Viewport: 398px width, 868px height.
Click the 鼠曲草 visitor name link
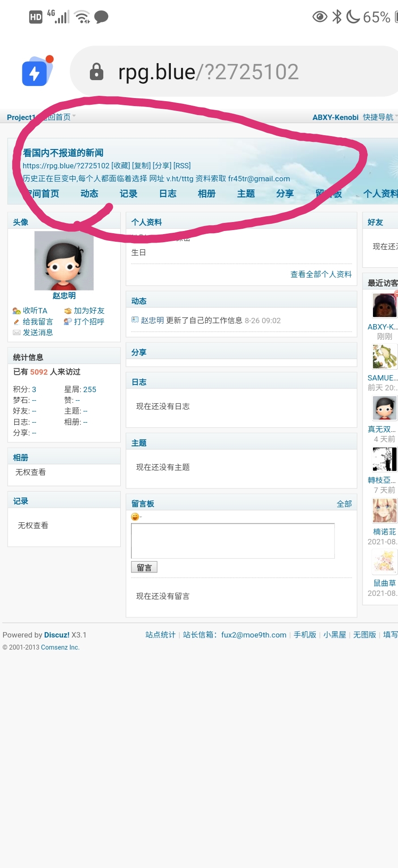(385, 583)
